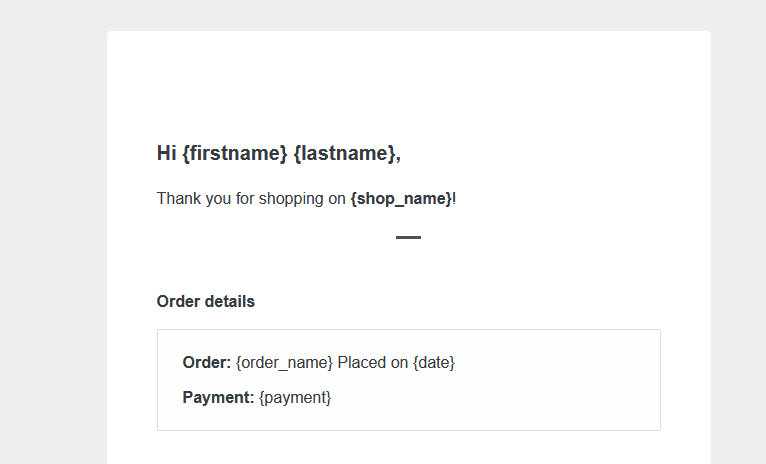Click the {firstname} placeholder in greeting
Image resolution: width=766 pixels, height=464 pixels.
[x=235, y=153]
